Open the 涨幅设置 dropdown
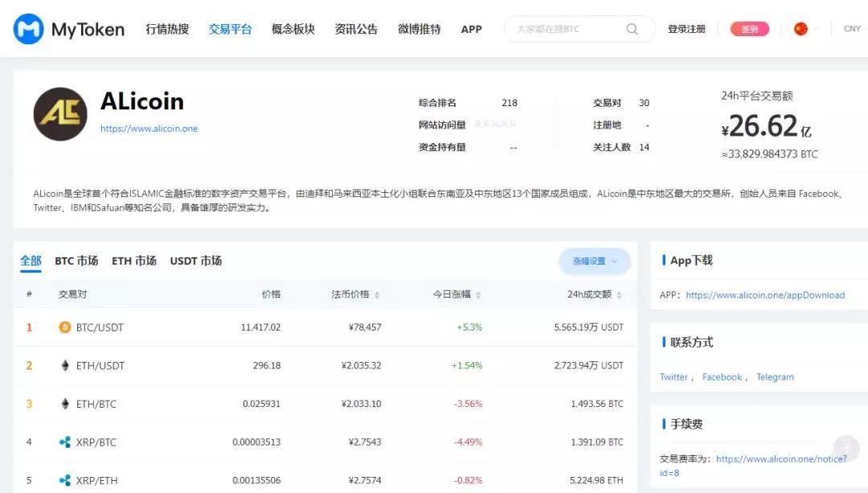 (x=595, y=261)
